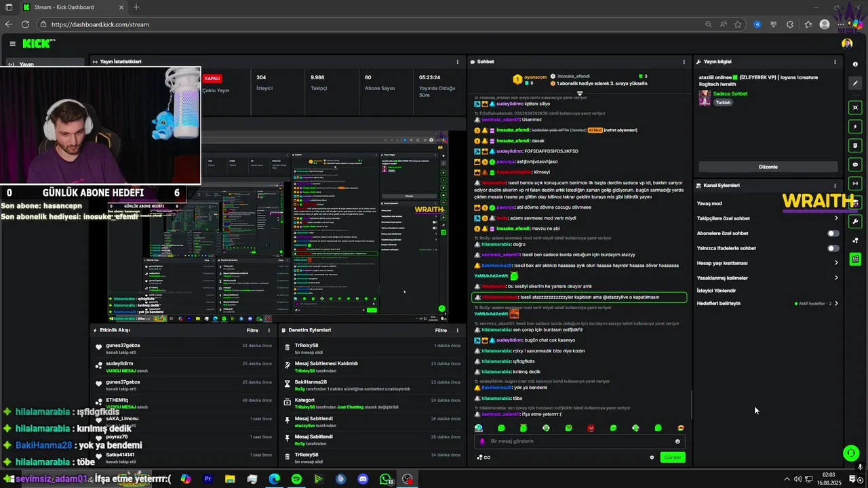Open Yayın bilgisi panel options menu
The image size is (868, 488).
835,62
